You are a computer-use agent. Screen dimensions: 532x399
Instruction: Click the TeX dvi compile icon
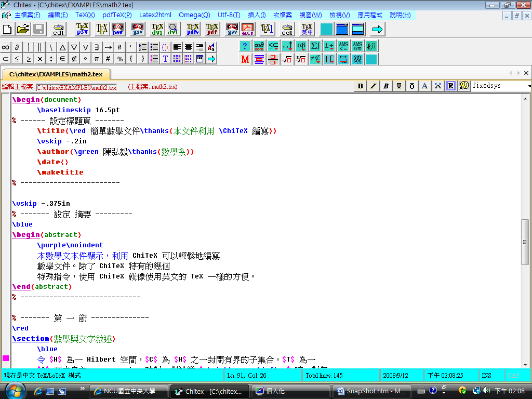point(157,29)
